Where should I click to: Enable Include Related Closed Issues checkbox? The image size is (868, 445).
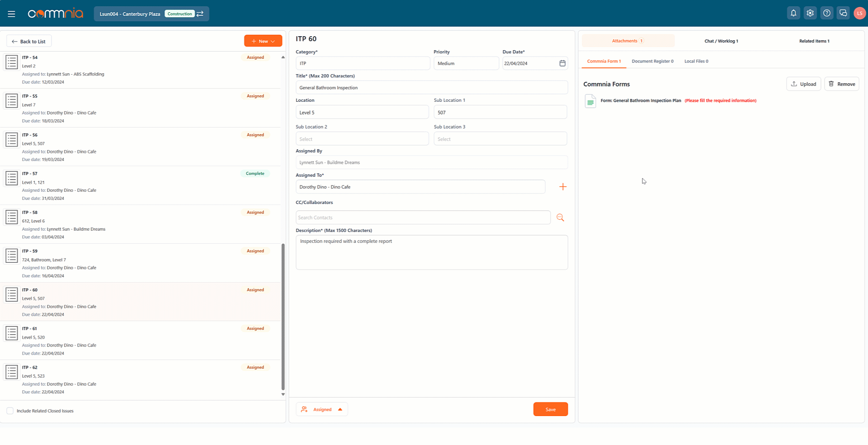(x=10, y=411)
